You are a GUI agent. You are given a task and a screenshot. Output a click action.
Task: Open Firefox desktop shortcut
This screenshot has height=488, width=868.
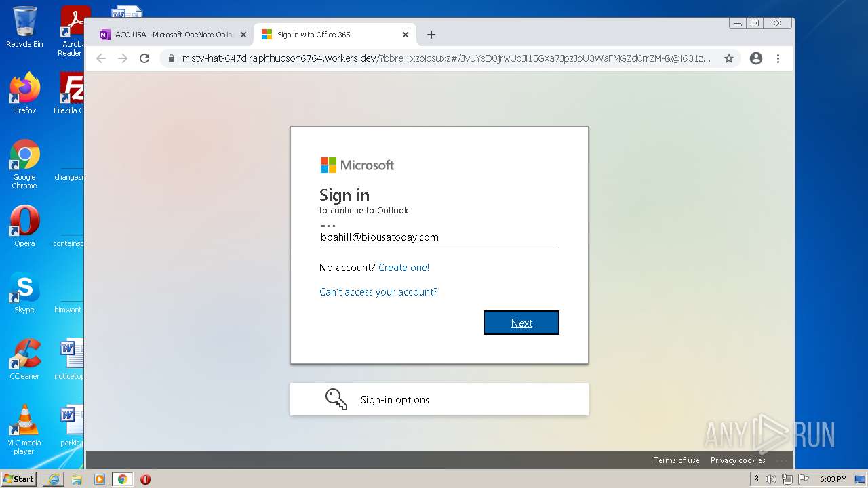[24, 93]
